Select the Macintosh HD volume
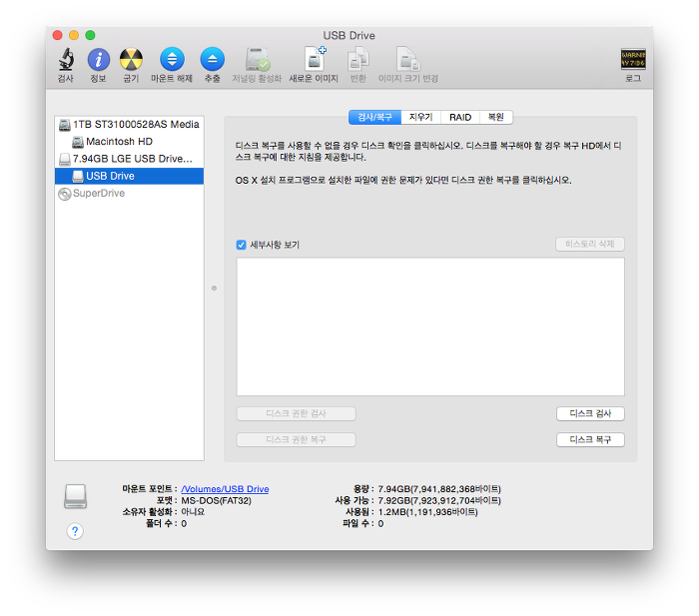The width and height of the screenshot is (699, 616). click(x=129, y=142)
